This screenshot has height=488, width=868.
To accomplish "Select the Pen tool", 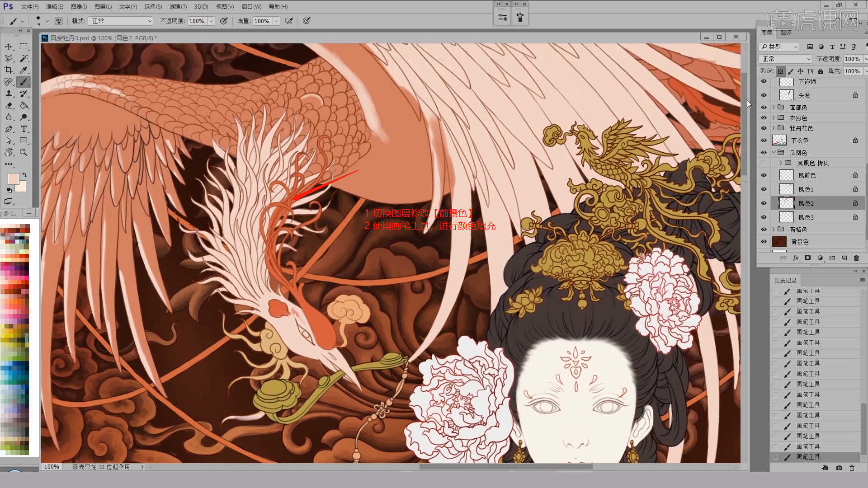I will pos(9,129).
